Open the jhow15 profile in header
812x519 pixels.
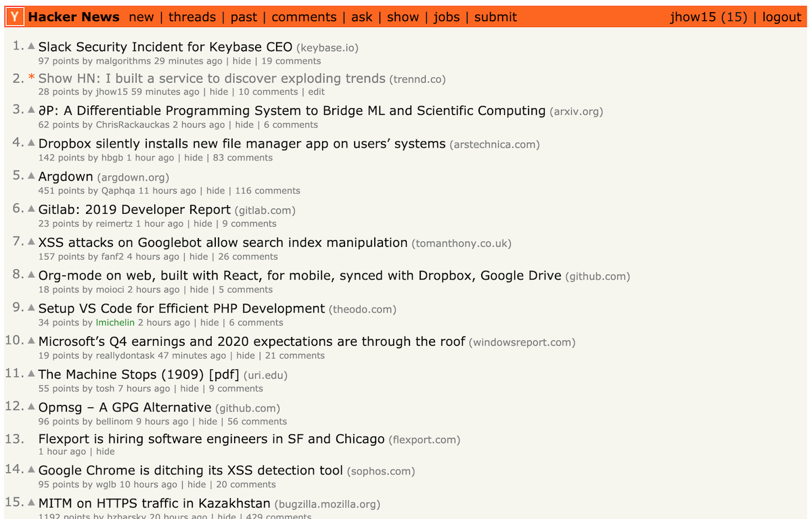(693, 17)
